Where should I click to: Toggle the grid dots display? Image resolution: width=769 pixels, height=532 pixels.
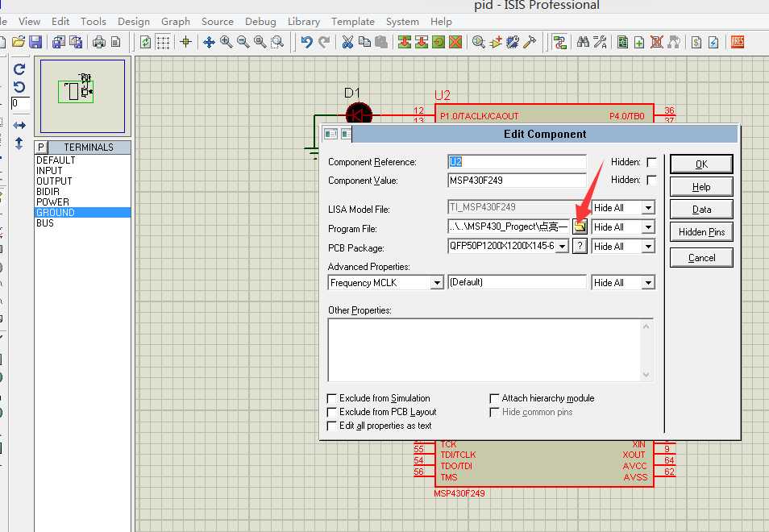point(163,42)
